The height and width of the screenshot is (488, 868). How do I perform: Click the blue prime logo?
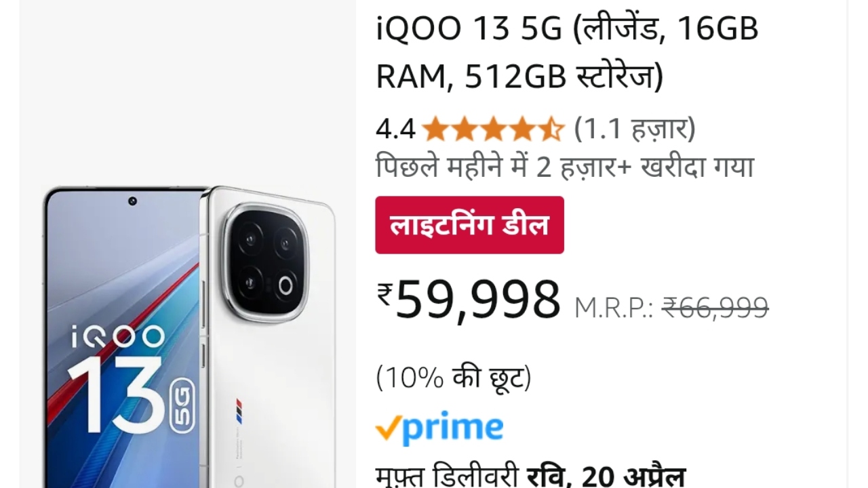pyautogui.click(x=439, y=428)
